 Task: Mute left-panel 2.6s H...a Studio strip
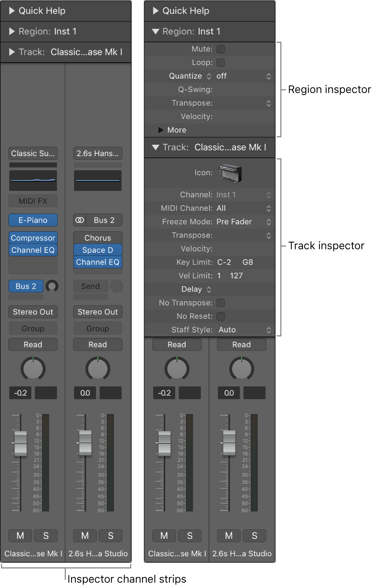click(85, 536)
